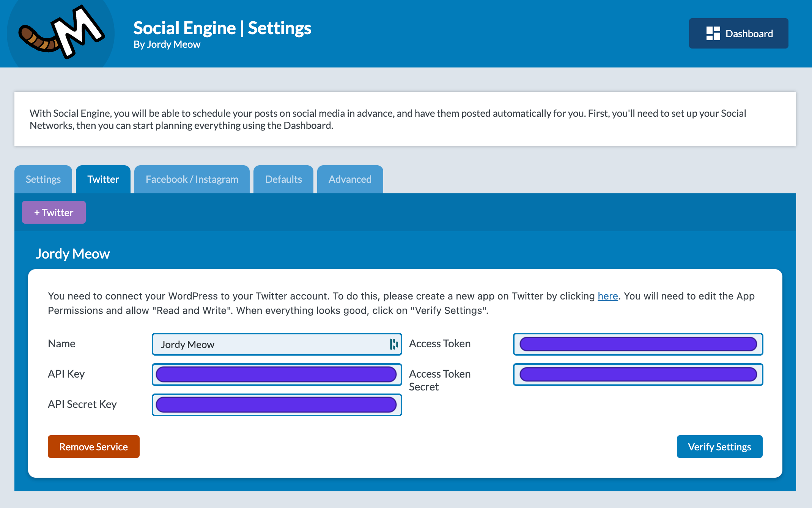Screen dimensions: 812x508
Task: Click the 'API Secret Key' label
Action: tap(82, 404)
